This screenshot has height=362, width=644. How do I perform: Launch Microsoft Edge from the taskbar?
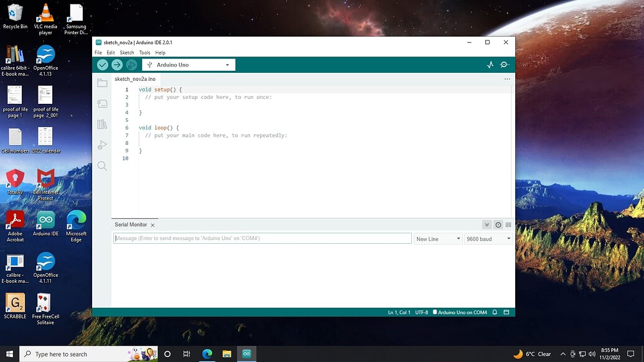pyautogui.click(x=207, y=353)
